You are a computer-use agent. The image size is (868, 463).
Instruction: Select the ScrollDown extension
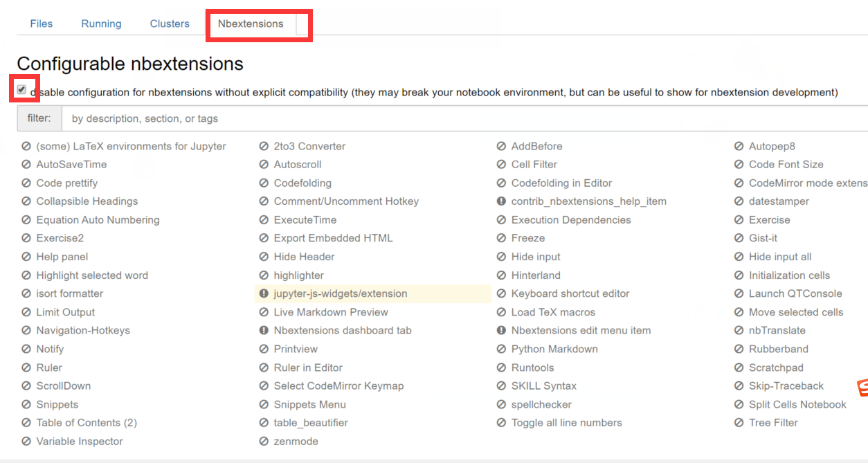[64, 386]
